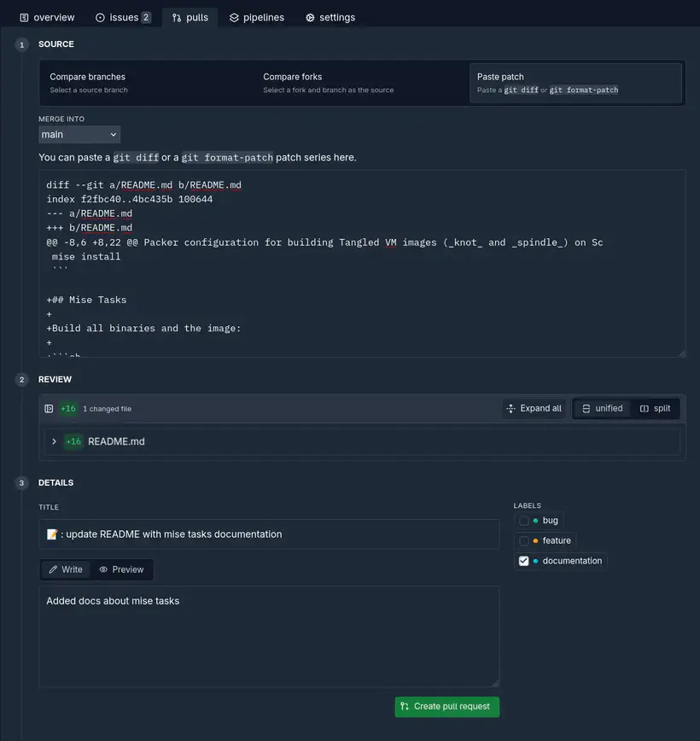Screen dimensions: 700x741
Task: Click the orange dot of feature label
Action: pyautogui.click(x=535, y=540)
